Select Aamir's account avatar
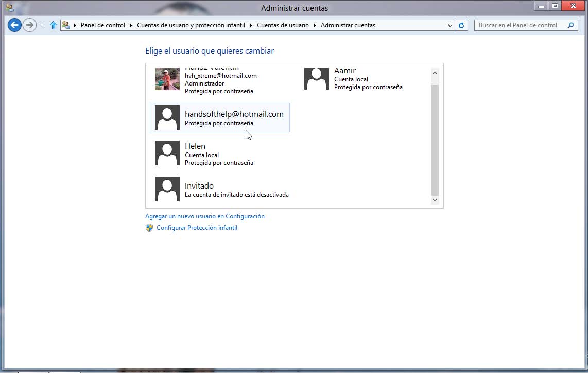 [x=317, y=79]
